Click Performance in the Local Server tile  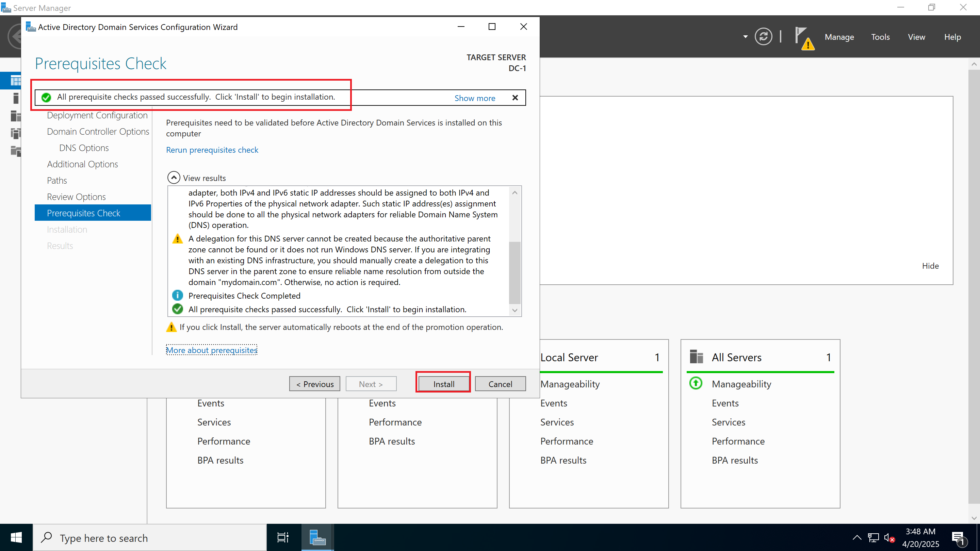pos(567,441)
